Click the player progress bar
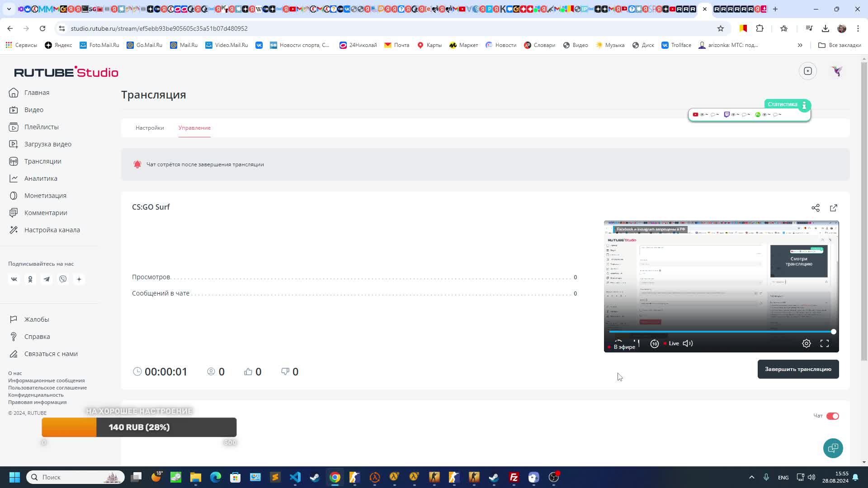Screen dimensions: 868x488 (x=721, y=332)
